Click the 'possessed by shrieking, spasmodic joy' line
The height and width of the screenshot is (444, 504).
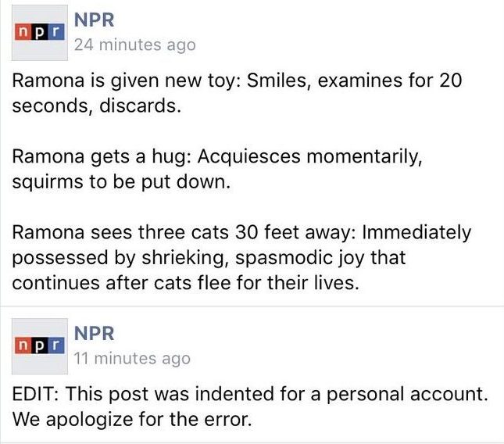click(209, 257)
